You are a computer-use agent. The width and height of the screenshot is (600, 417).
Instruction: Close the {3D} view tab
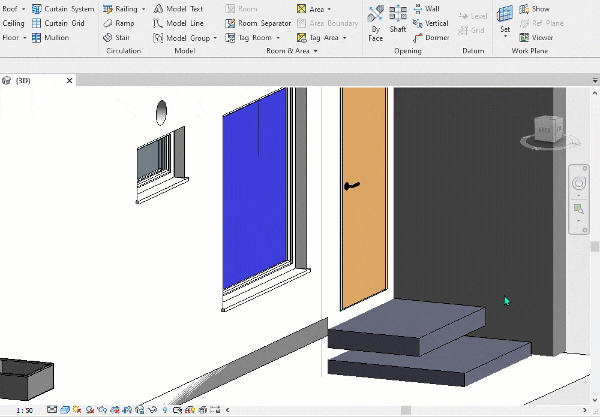tap(69, 80)
